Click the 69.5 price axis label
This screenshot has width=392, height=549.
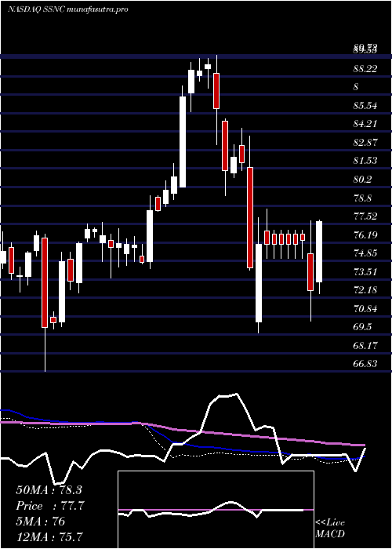(362, 327)
